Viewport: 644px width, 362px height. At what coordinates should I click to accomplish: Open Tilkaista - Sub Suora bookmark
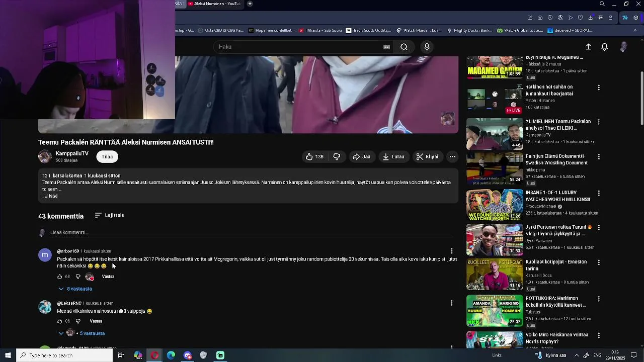320,30
